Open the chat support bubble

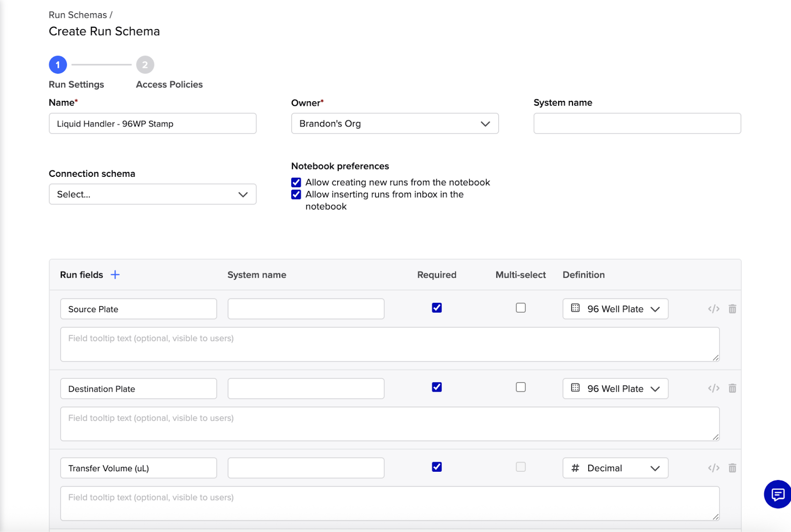click(778, 494)
